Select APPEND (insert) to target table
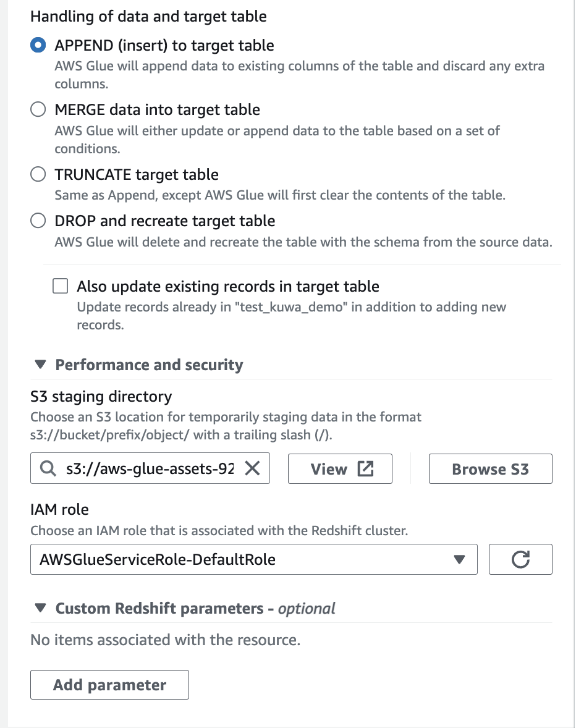 (38, 44)
